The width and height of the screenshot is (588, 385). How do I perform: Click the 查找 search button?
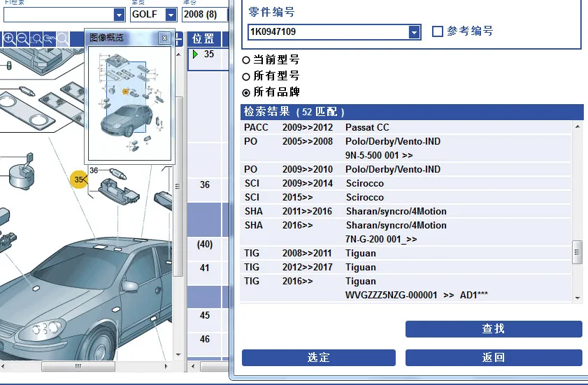coord(494,329)
